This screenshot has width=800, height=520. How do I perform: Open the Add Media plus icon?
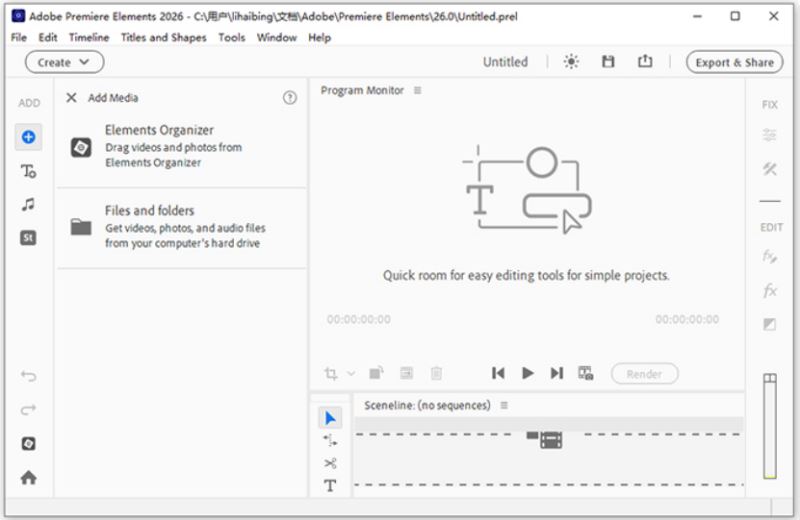click(x=29, y=137)
